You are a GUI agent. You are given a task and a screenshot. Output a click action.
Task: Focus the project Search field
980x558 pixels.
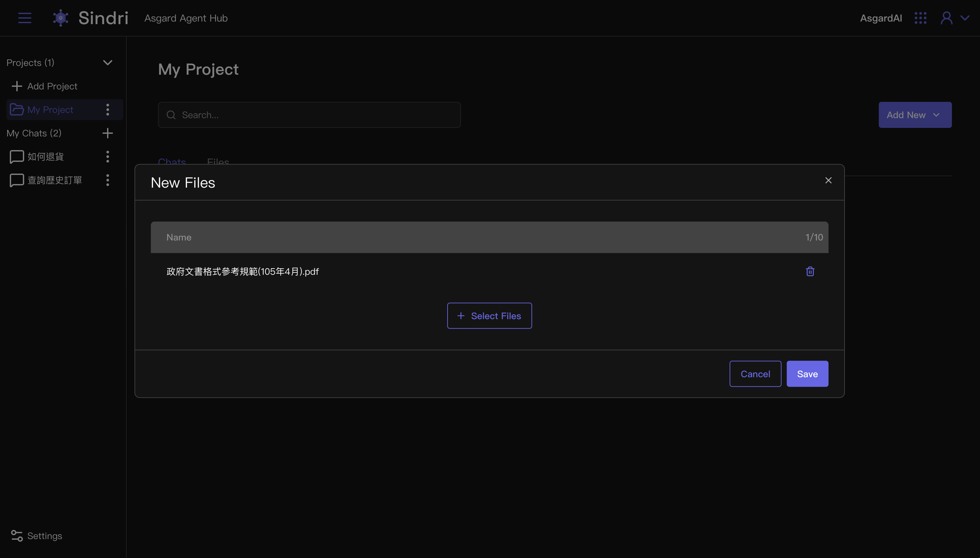309,115
